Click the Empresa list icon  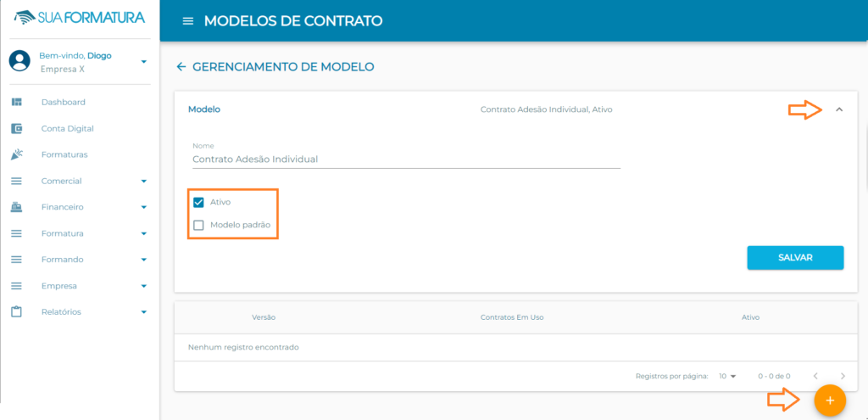click(17, 286)
